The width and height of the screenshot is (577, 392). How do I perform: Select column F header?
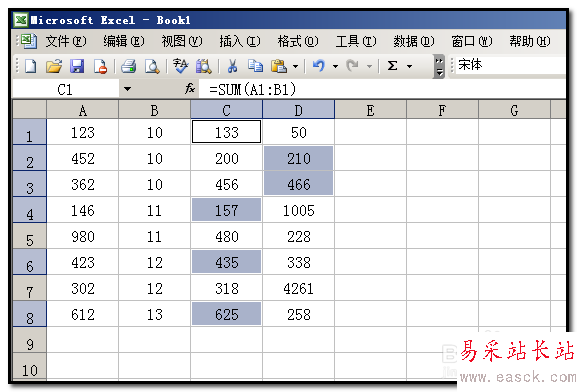tap(442, 110)
